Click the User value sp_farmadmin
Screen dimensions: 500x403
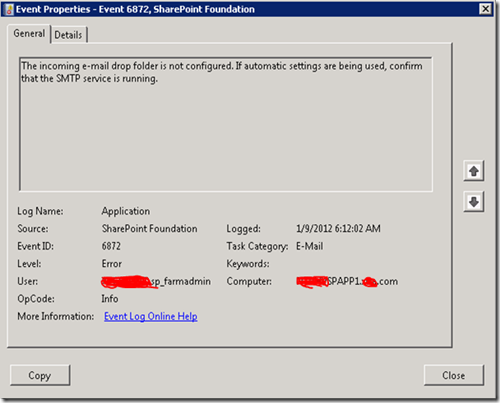(156, 282)
